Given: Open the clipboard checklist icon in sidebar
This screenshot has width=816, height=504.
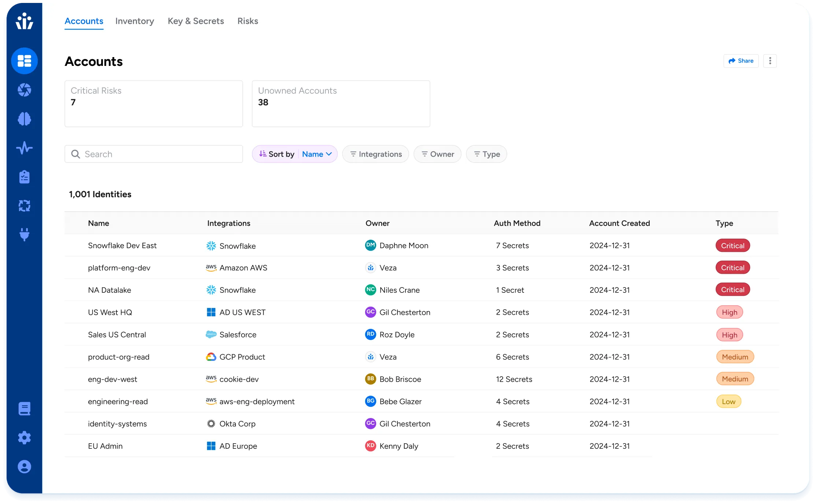Looking at the screenshot, I should (24, 177).
